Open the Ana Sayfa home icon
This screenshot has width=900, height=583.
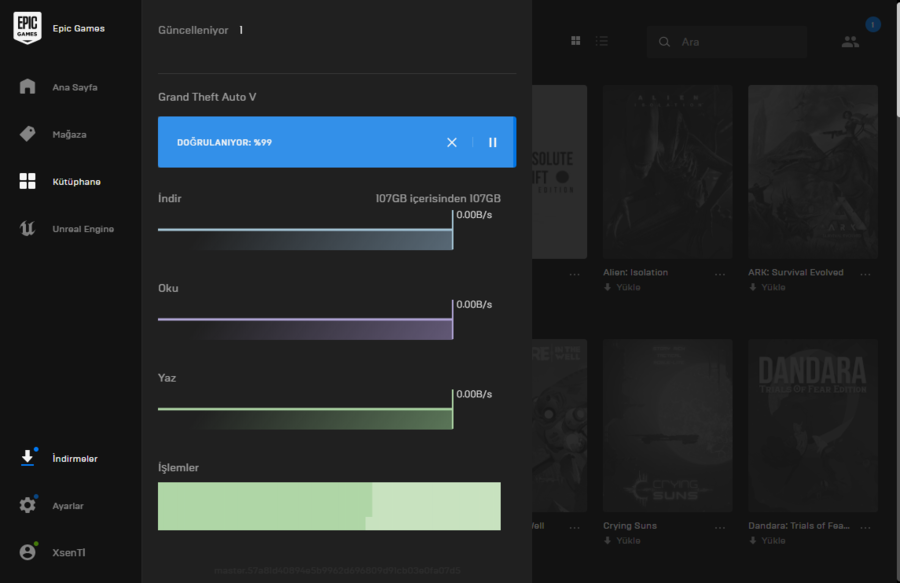point(27,87)
